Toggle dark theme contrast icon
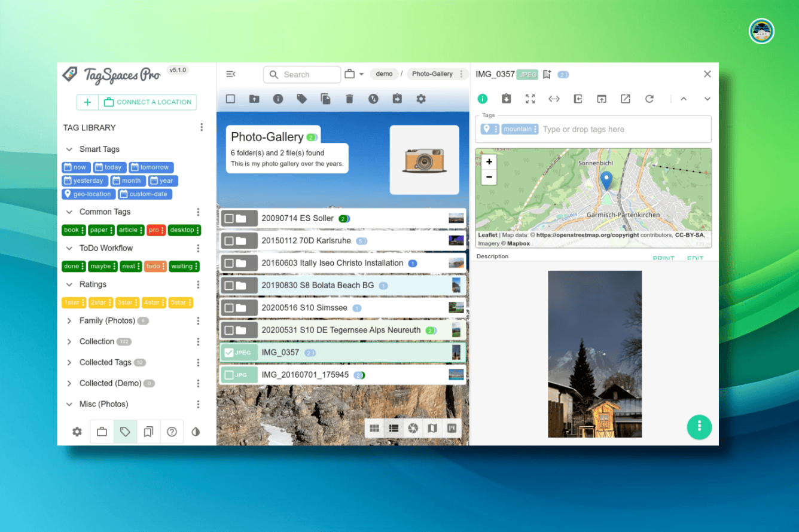Screen dimensions: 799x532 tap(196, 432)
